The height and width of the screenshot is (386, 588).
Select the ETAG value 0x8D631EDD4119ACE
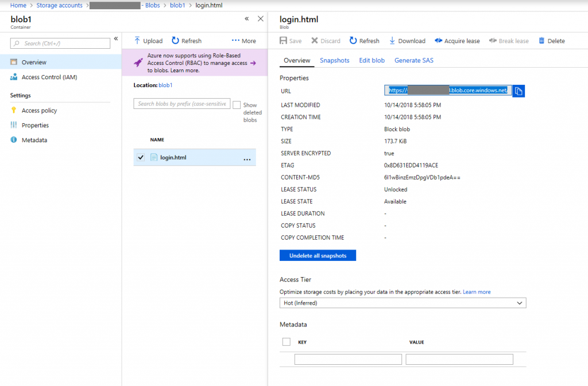click(x=411, y=165)
